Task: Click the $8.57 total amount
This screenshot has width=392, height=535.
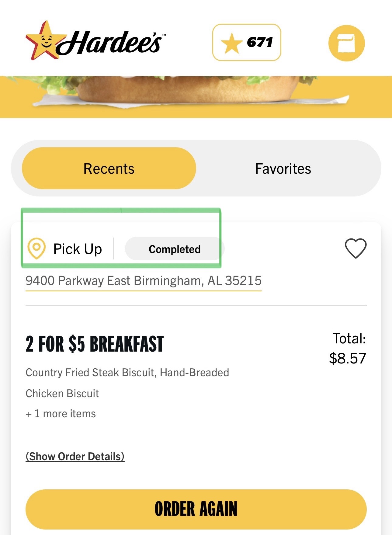Action: pyautogui.click(x=348, y=358)
